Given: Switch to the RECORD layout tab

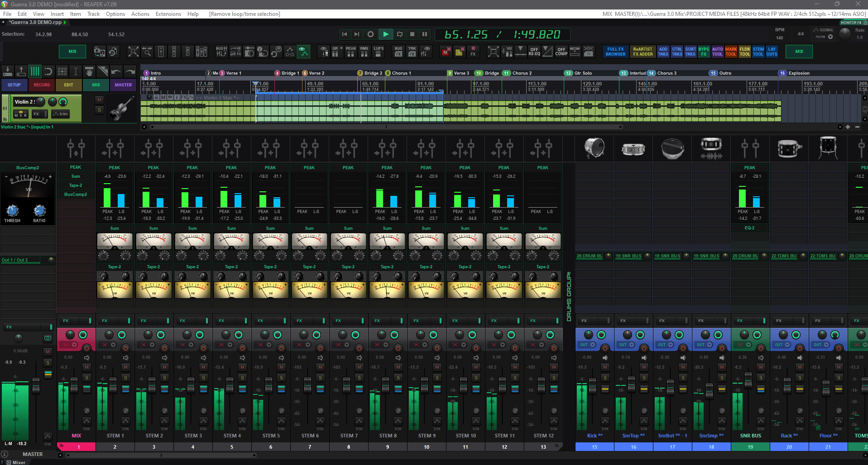Looking at the screenshot, I should pyautogui.click(x=42, y=85).
